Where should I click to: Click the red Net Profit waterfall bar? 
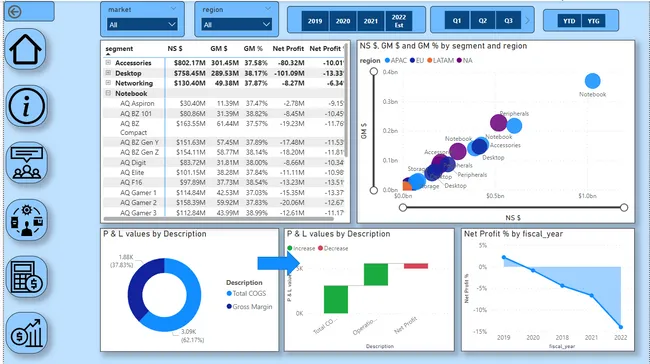(x=416, y=266)
